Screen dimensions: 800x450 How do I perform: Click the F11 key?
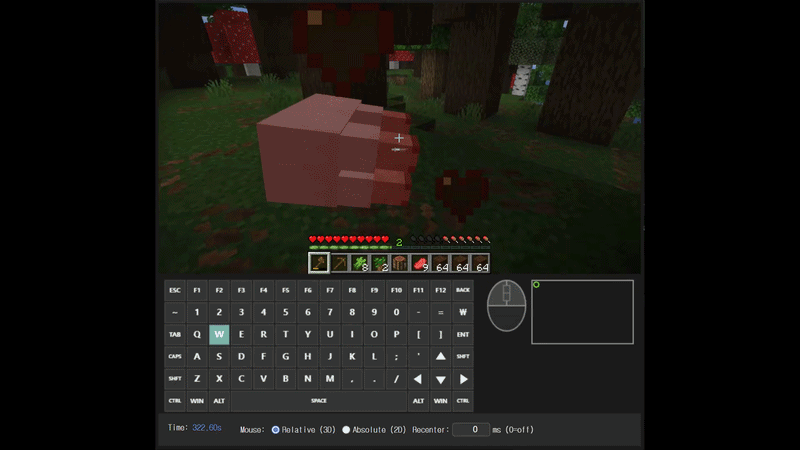418,290
